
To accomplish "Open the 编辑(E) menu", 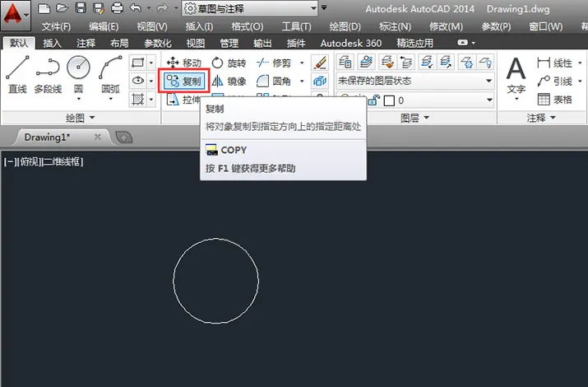I will point(104,26).
